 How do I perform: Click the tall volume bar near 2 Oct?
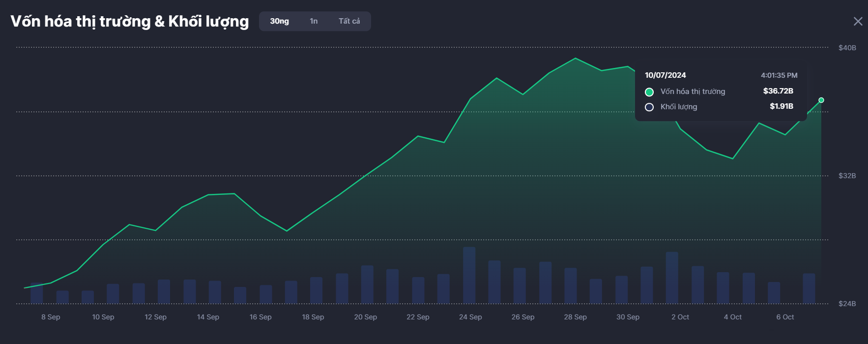[x=672, y=277]
